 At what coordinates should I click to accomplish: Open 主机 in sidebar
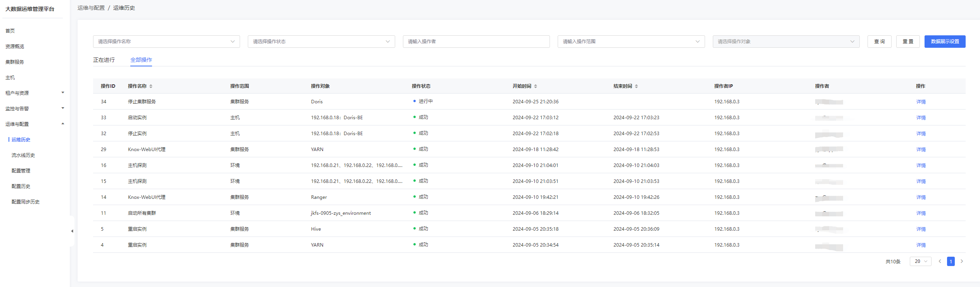[x=10, y=77]
